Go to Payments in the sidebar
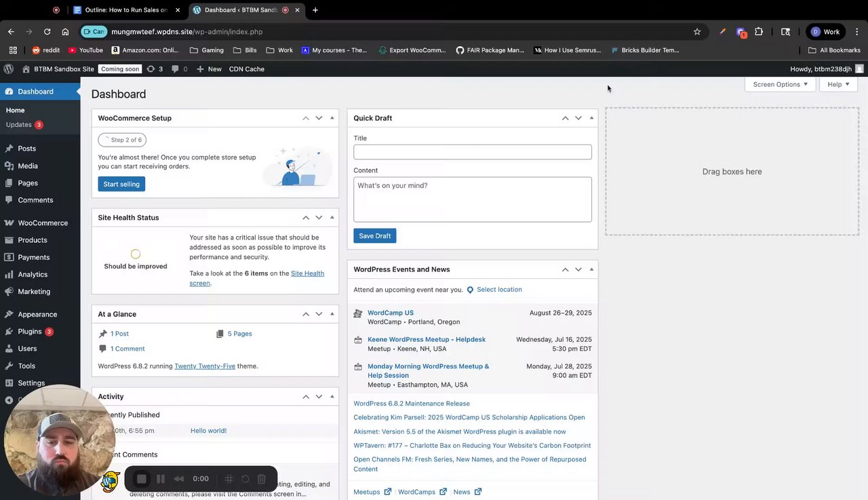868x500 pixels. pyautogui.click(x=34, y=258)
